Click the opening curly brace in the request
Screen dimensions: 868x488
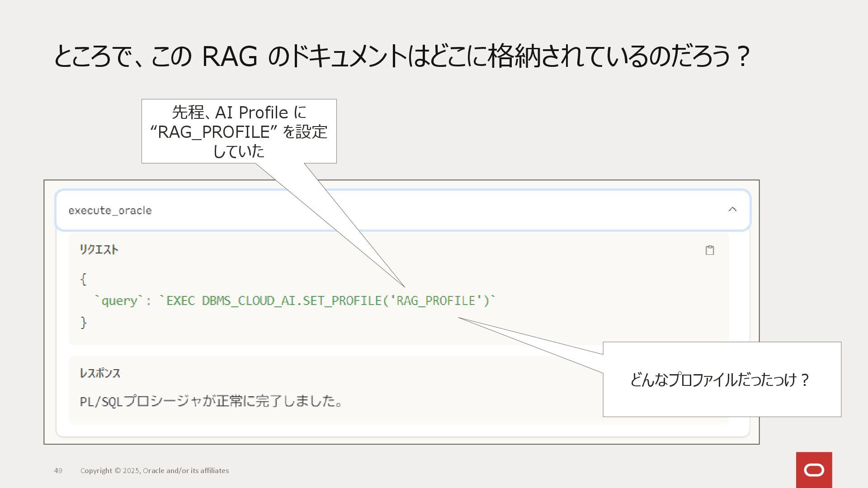pyautogui.click(x=83, y=279)
